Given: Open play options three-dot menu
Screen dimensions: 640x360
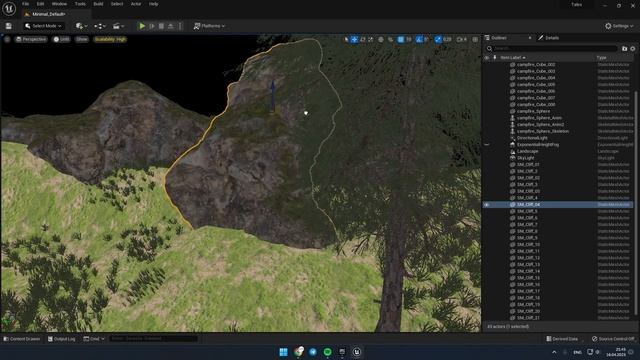Looking at the screenshot, I should [x=180, y=26].
